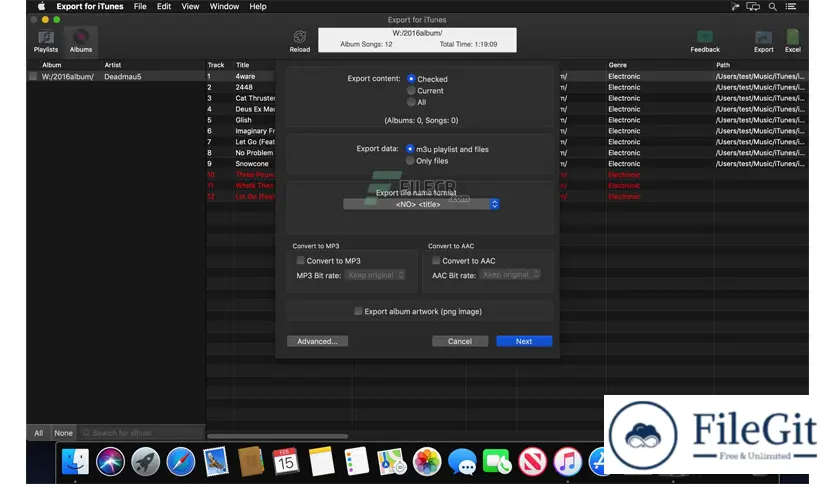This screenshot has height=484, width=836.
Task: Switch to the Albums view icon
Action: (81, 41)
